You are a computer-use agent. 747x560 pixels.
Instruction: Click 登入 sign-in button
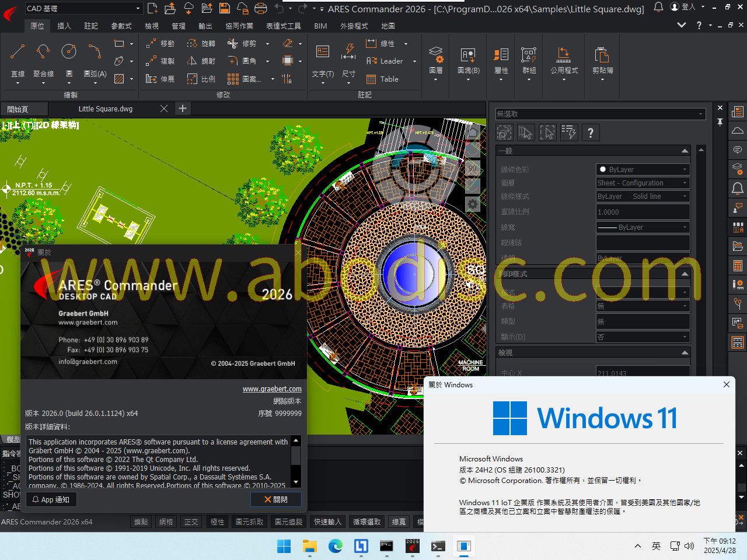click(x=683, y=7)
